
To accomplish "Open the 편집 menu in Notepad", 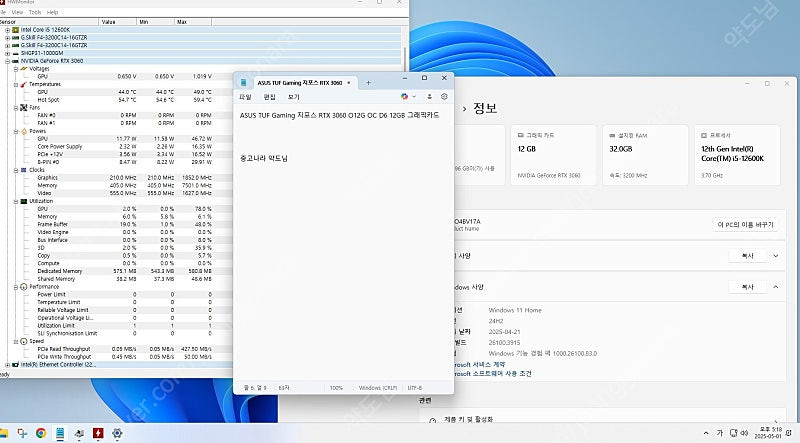I will coord(269,97).
